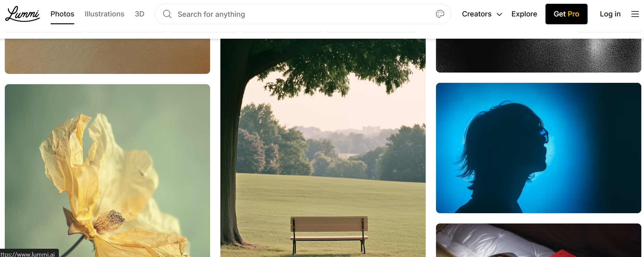Viewport: 644px width, 257px height.
Task: Open the yellow dried flower photo
Action: point(107,170)
